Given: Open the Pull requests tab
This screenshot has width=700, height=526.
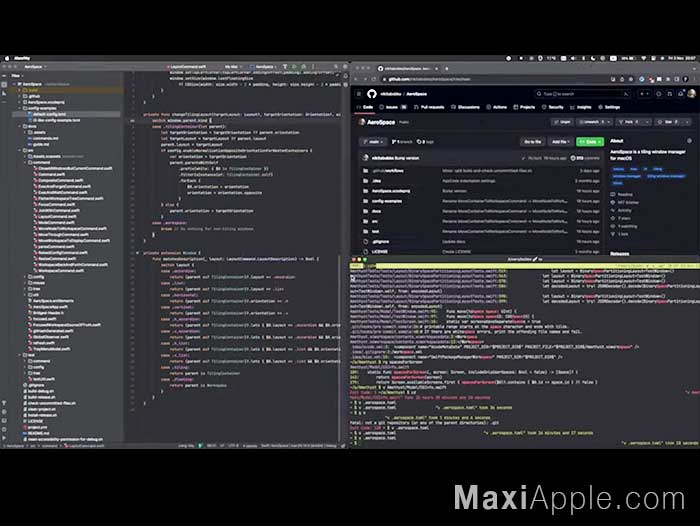Looking at the screenshot, I should pos(429,107).
